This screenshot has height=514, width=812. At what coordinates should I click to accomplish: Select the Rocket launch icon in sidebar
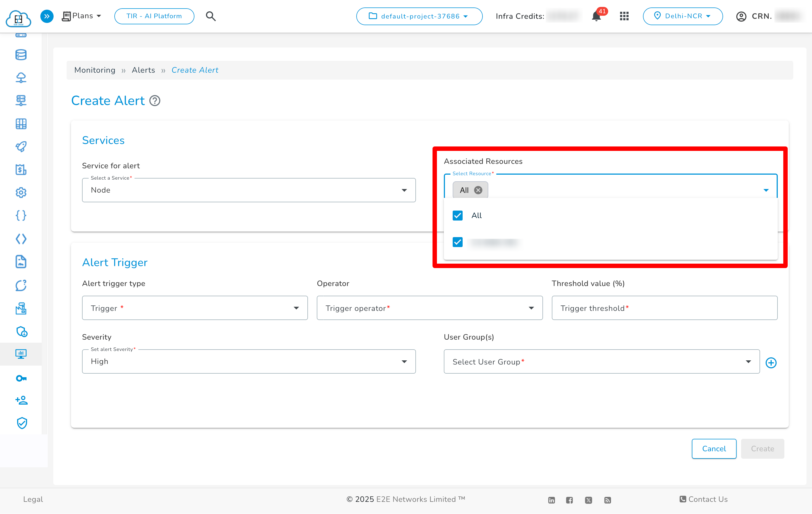(x=21, y=146)
